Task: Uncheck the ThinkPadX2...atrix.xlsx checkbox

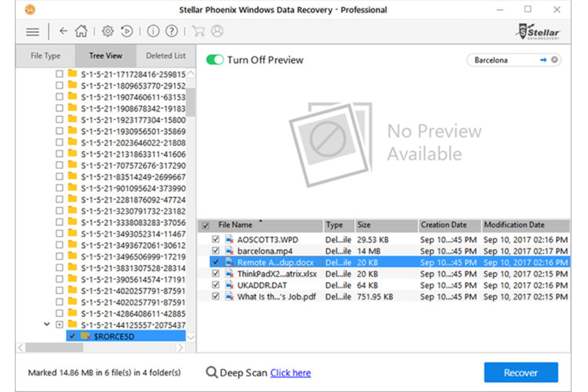Action: pyautogui.click(x=216, y=273)
